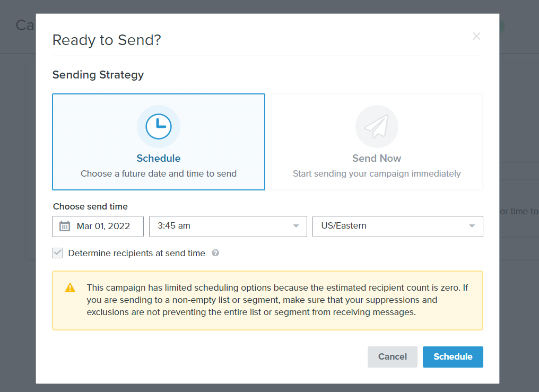
Task: Click the time dropdown arrow
Action: coord(296,226)
